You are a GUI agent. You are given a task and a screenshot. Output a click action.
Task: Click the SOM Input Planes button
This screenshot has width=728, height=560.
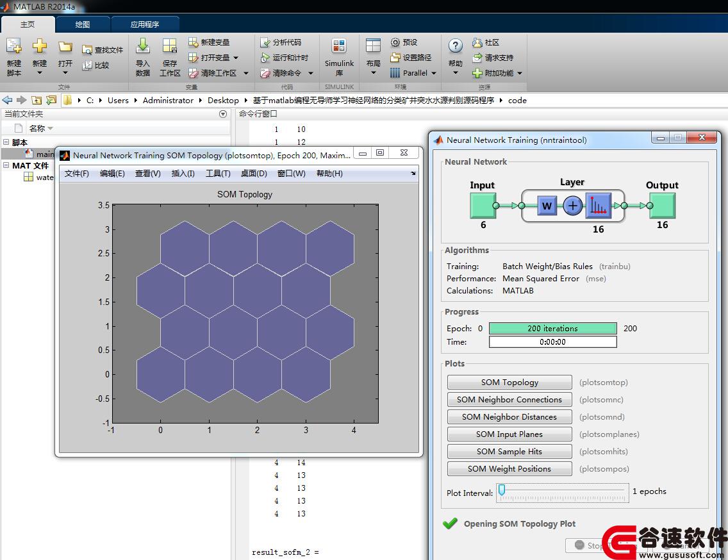[509, 434]
